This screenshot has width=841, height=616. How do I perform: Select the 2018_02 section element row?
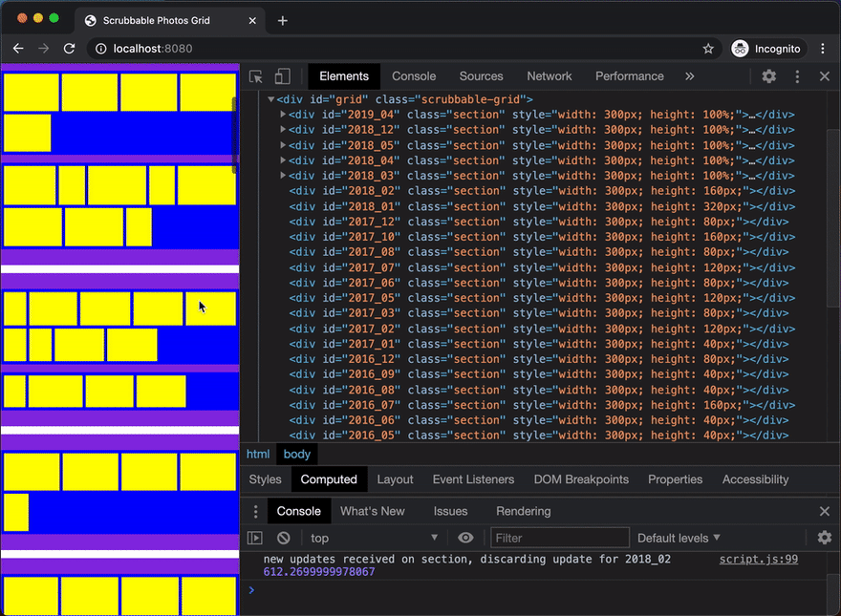click(542, 191)
